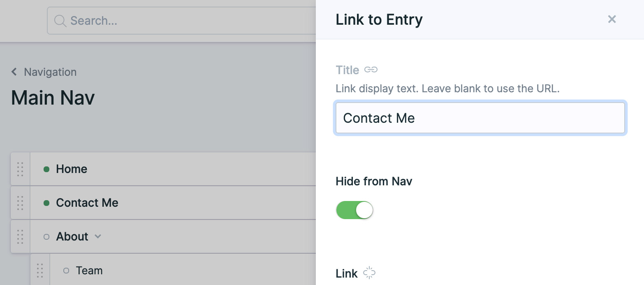Focus the Title field containing Contact Me
644x285 pixels.
pos(480,118)
